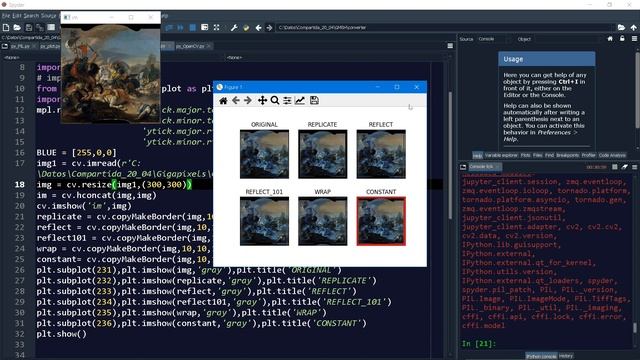Open Configure subplots in Figure 1
This screenshot has width=640, height=360.
(287, 100)
